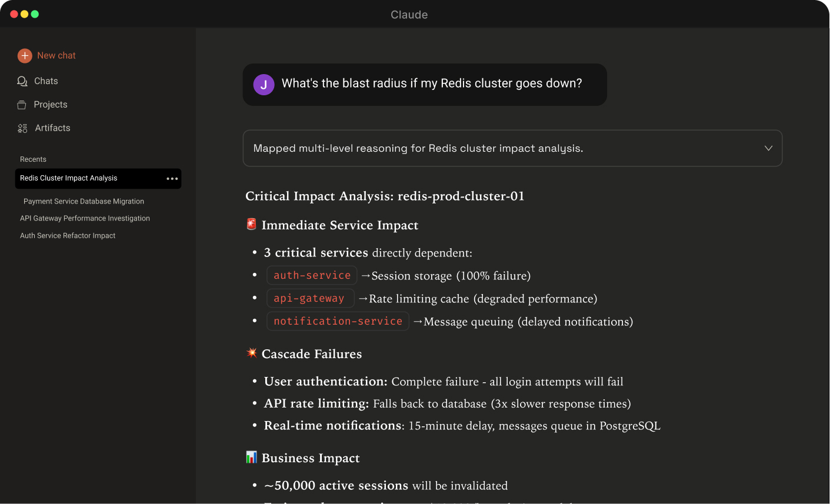Click the Artifacts shapes icon

[x=22, y=128]
